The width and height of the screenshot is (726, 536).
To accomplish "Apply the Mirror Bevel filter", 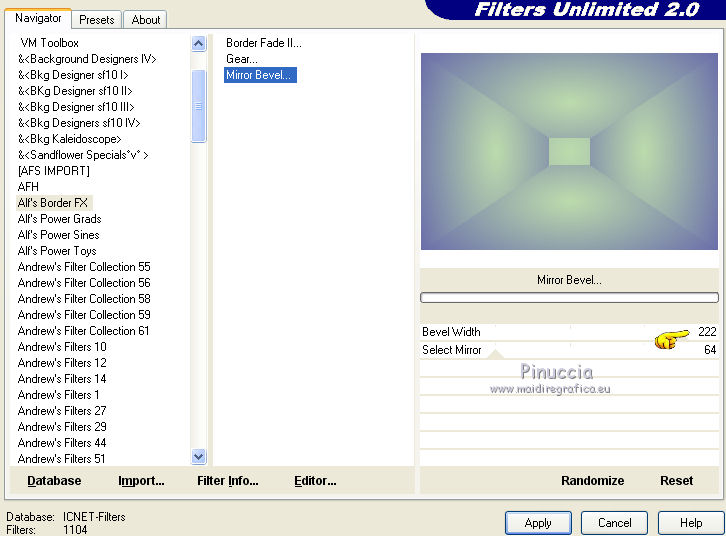I will coord(538,523).
